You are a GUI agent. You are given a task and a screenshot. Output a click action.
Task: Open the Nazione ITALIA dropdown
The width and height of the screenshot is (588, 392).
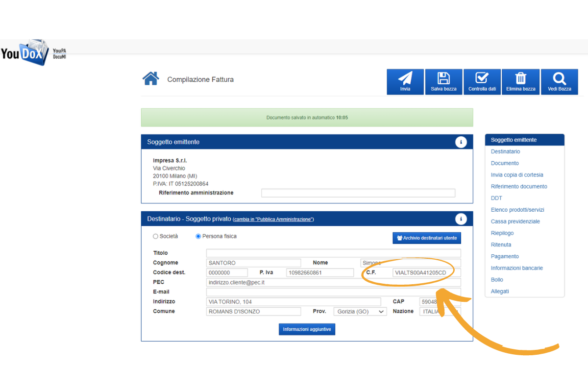pyautogui.click(x=440, y=312)
